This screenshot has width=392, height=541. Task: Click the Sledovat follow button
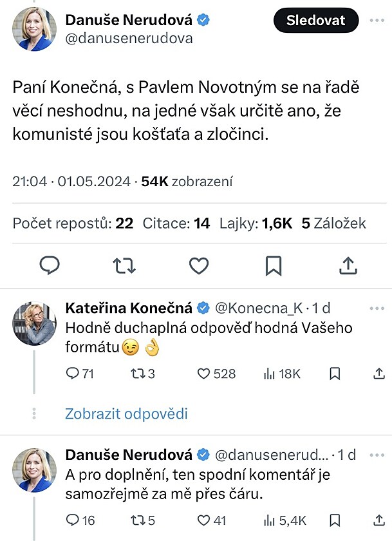(315, 20)
